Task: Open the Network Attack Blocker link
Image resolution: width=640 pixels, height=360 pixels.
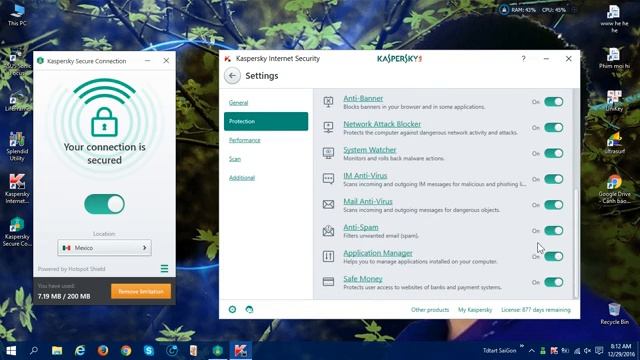Action: 382,124
